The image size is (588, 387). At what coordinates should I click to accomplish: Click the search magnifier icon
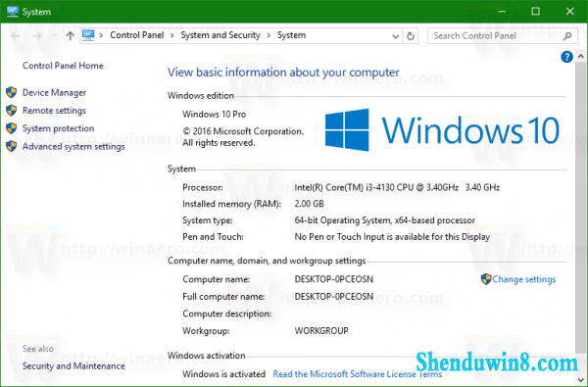[x=567, y=36]
